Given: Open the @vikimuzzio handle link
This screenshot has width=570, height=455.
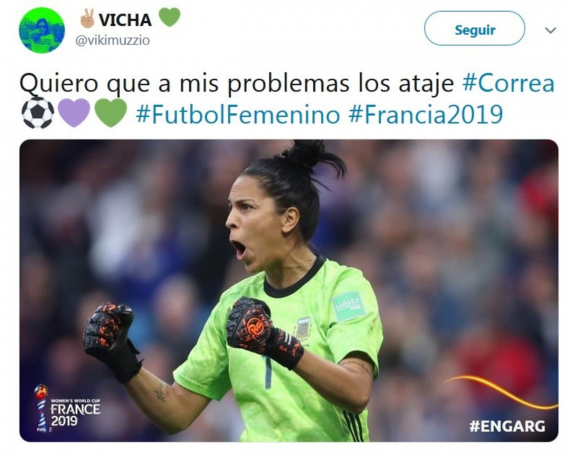Looking at the screenshot, I should point(112,40).
